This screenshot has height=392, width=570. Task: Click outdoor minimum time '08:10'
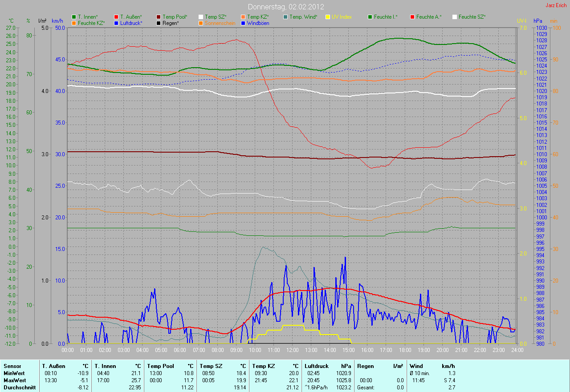coord(51,373)
